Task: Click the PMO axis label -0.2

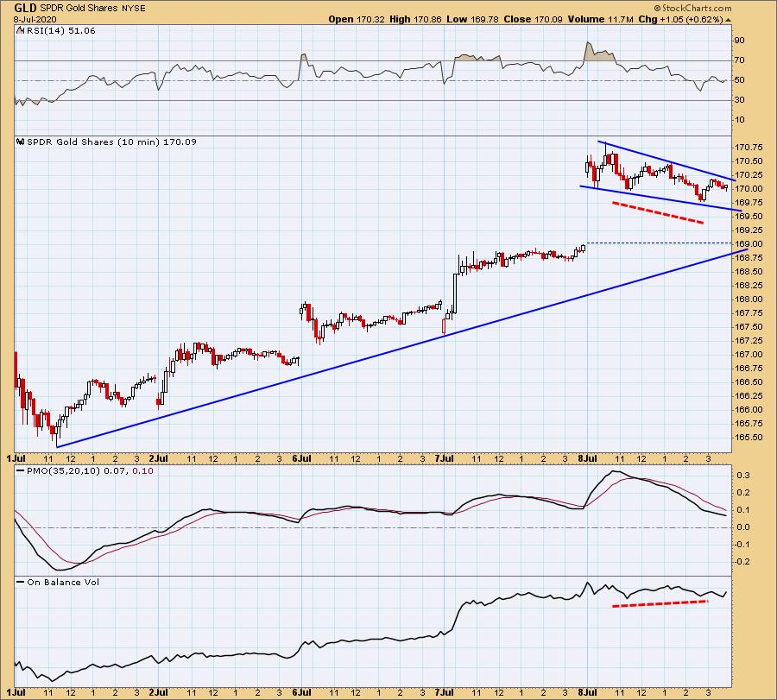Action: pyautogui.click(x=742, y=562)
